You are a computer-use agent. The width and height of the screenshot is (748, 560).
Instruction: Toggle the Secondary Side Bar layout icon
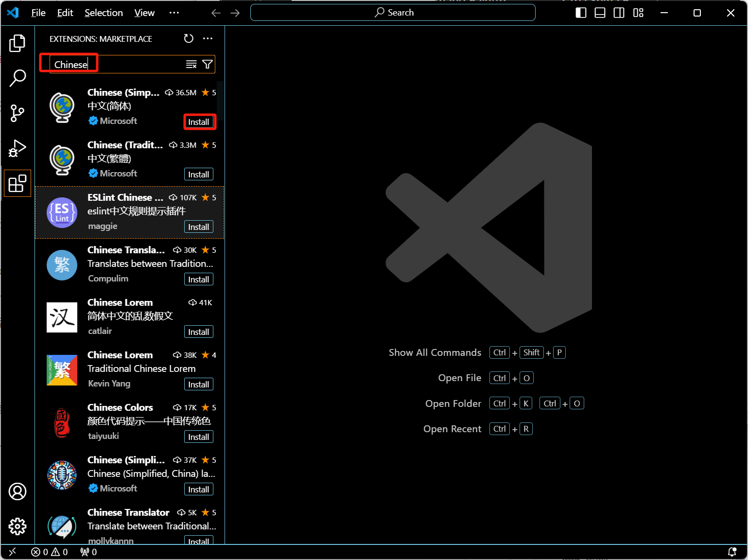pyautogui.click(x=619, y=13)
